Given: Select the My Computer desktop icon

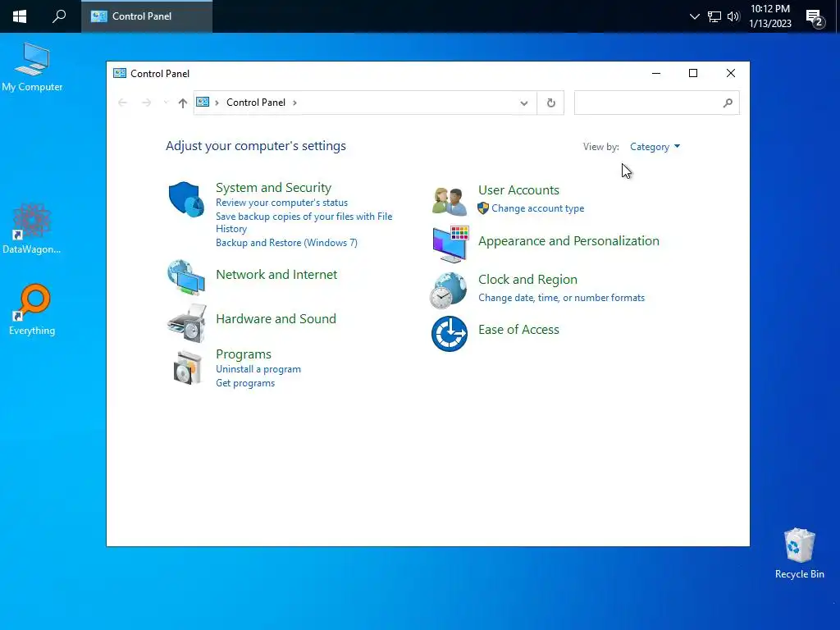Looking at the screenshot, I should 32,67.
